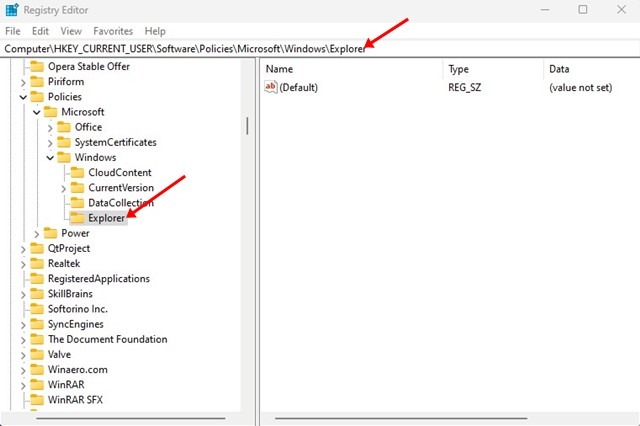Click the Valve folder icon
The width and height of the screenshot is (640, 426).
(x=36, y=354)
